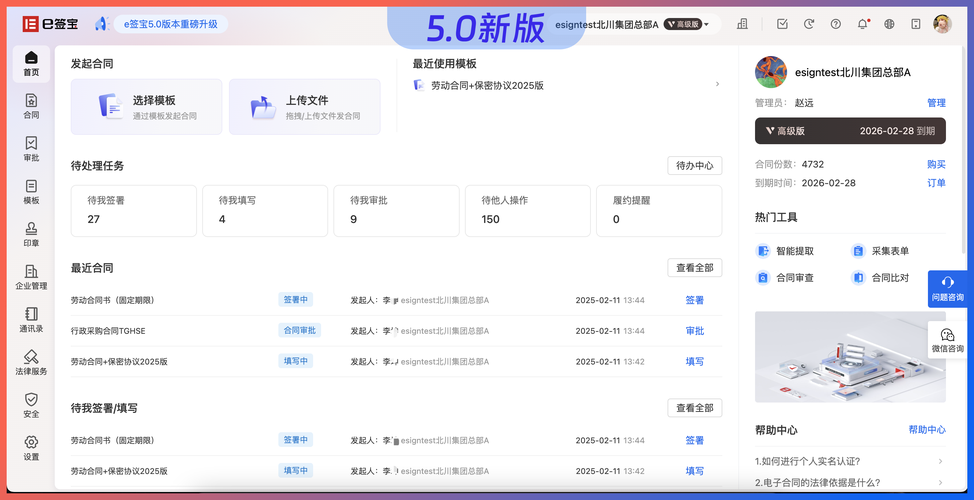Open the 待我签署 card showing 27
This screenshot has width=974, height=500.
coord(134,211)
